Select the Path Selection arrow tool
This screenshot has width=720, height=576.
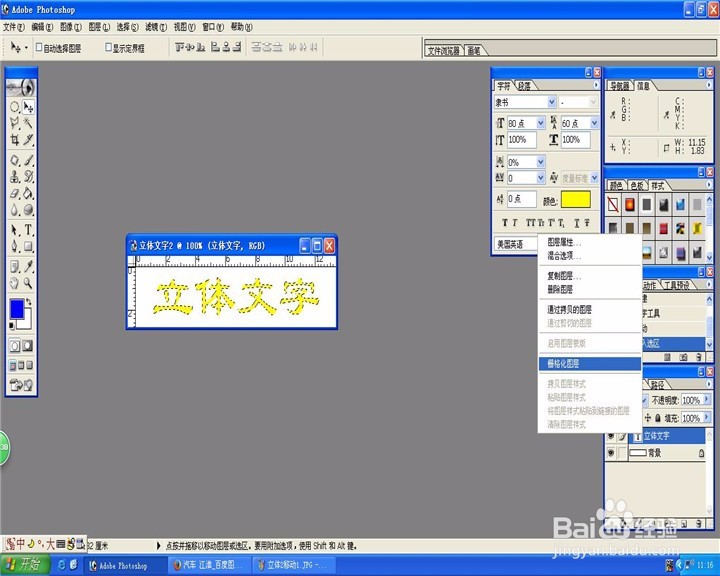[x=15, y=230]
